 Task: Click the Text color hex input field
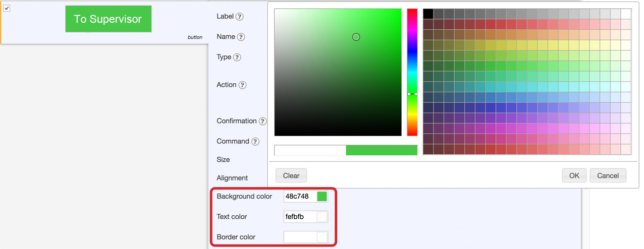click(300, 217)
